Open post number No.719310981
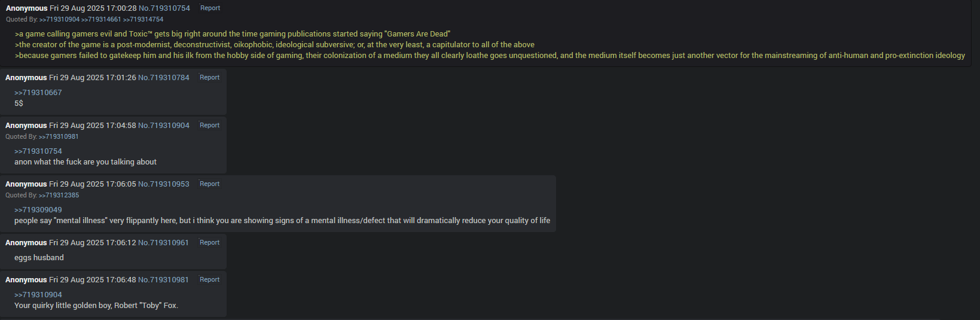The height and width of the screenshot is (320, 980). pyautogui.click(x=164, y=280)
